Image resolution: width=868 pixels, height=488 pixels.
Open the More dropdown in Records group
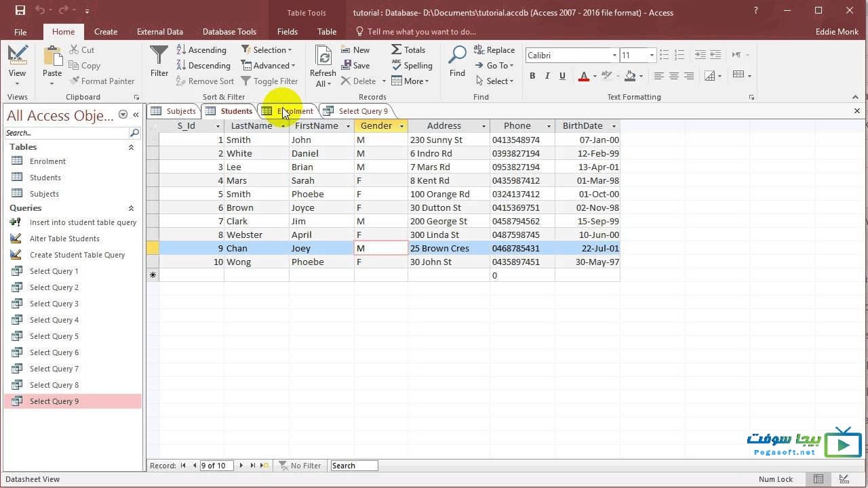(x=410, y=81)
